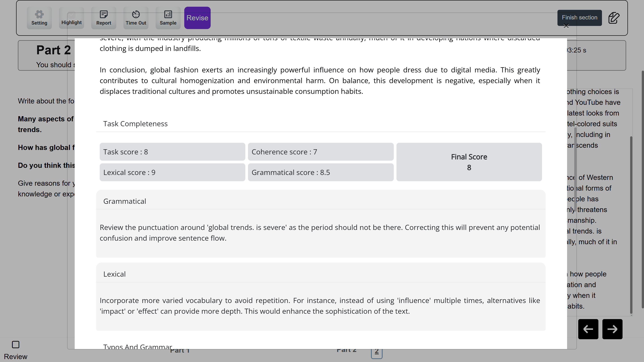The image size is (644, 362).
Task: Go to previous with left arrow
Action: tap(588, 329)
